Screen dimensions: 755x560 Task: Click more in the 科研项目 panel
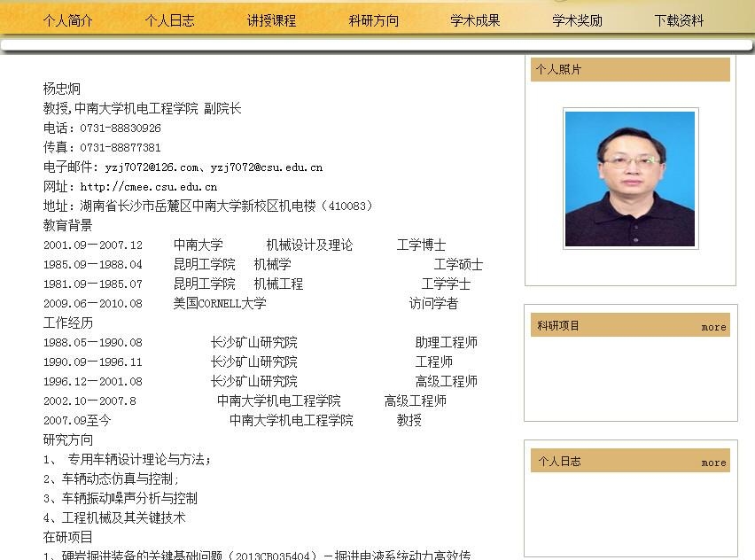coord(713,327)
